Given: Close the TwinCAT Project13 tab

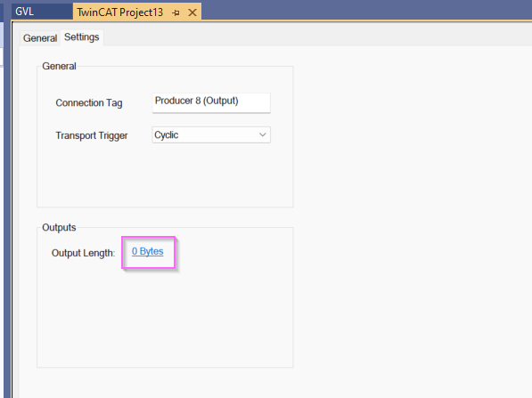Looking at the screenshot, I should click(192, 12).
